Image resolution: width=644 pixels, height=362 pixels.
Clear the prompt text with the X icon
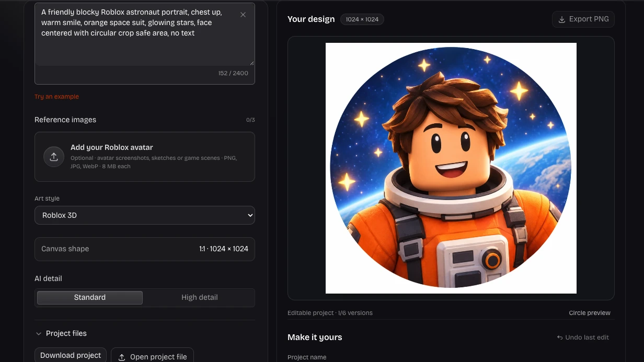(243, 15)
